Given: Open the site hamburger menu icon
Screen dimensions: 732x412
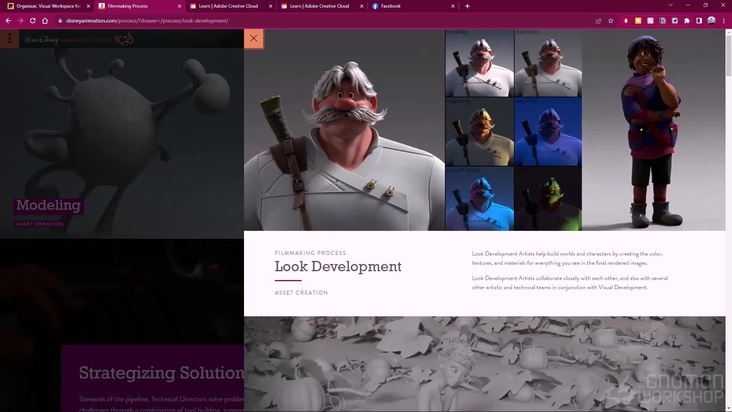Looking at the screenshot, I should (x=10, y=39).
